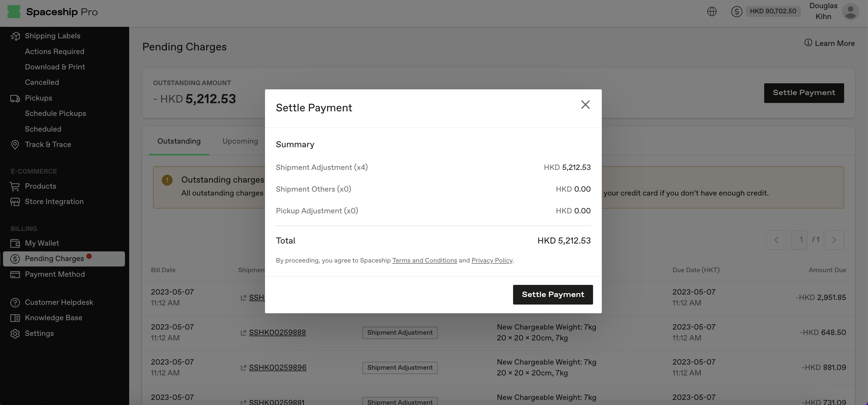Go to next page with the right chevron
The image size is (868, 405).
(834, 240)
